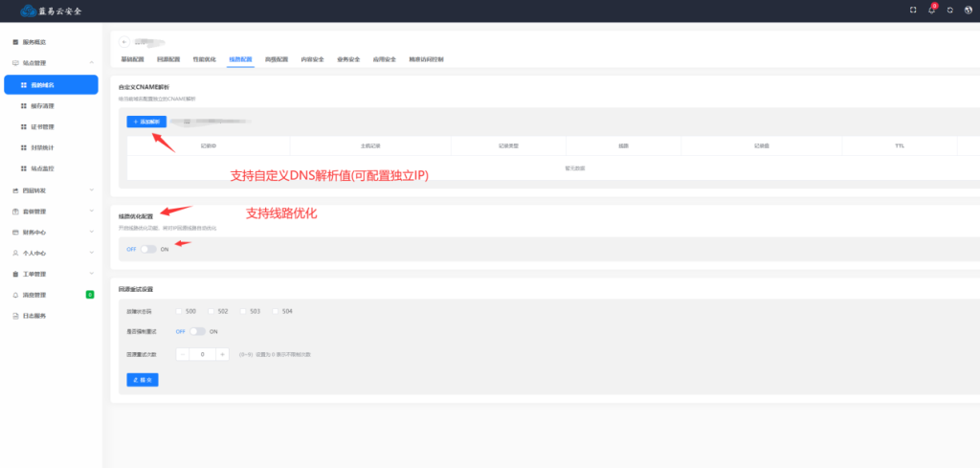Collapse the 站点管理 sidebar group

[92, 63]
